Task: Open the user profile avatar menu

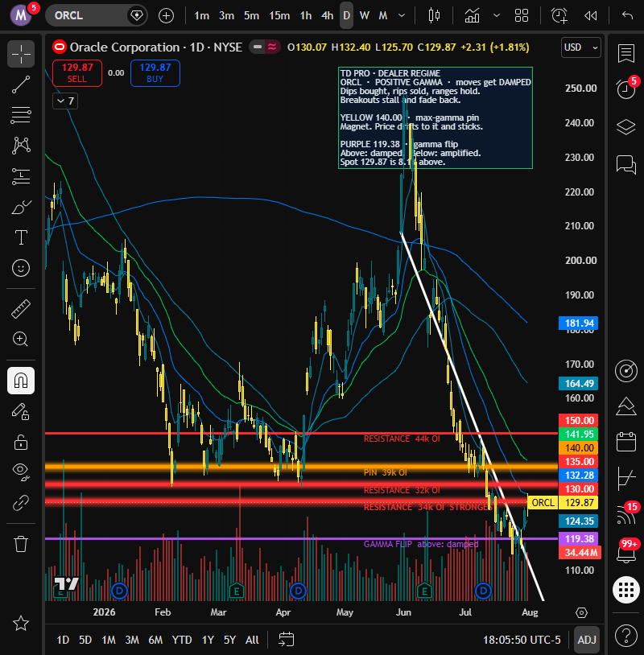Action: pos(21,15)
